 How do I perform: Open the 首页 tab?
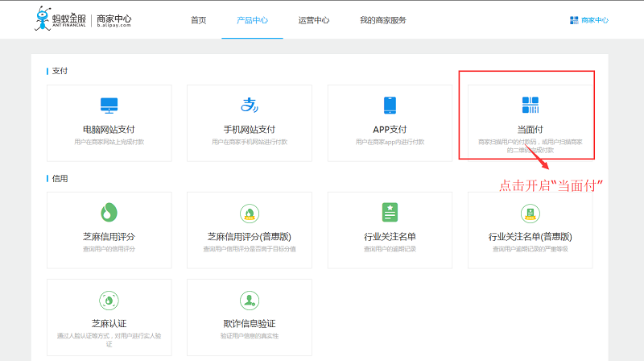click(198, 20)
